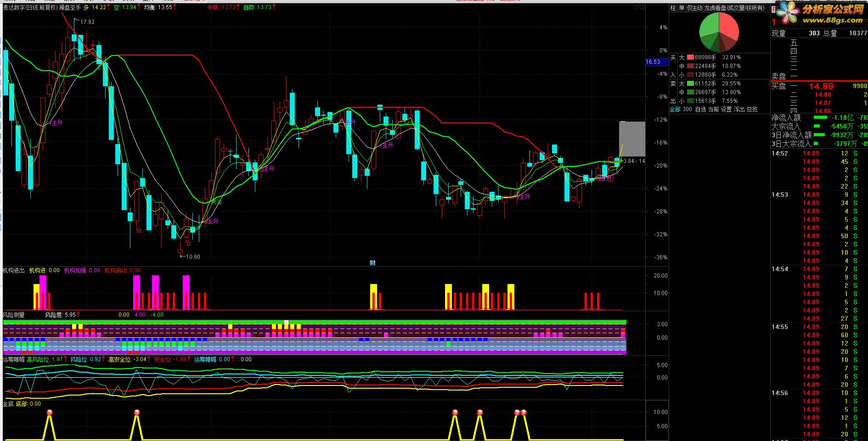Switch to the 单 view tab
This screenshot has width=868, height=441.
point(681,8)
